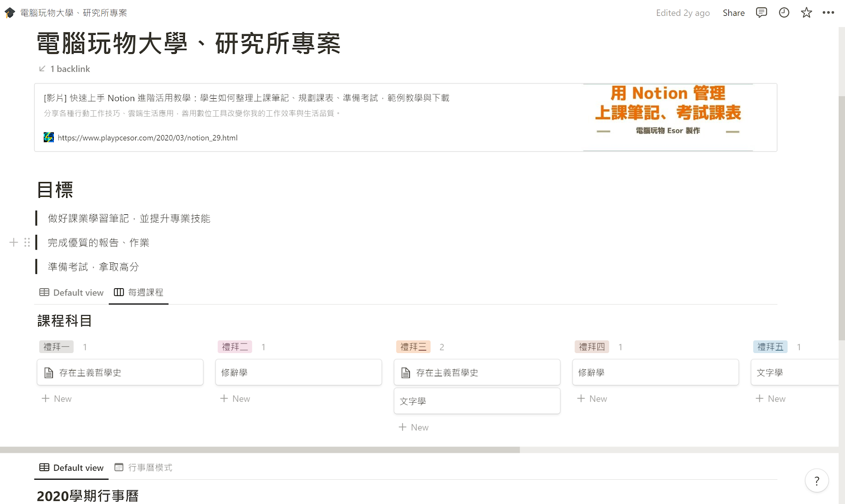Viewport: 845px width, 504px height.
Task: Click the 2020學期行事曆 database title
Action: tap(88, 496)
